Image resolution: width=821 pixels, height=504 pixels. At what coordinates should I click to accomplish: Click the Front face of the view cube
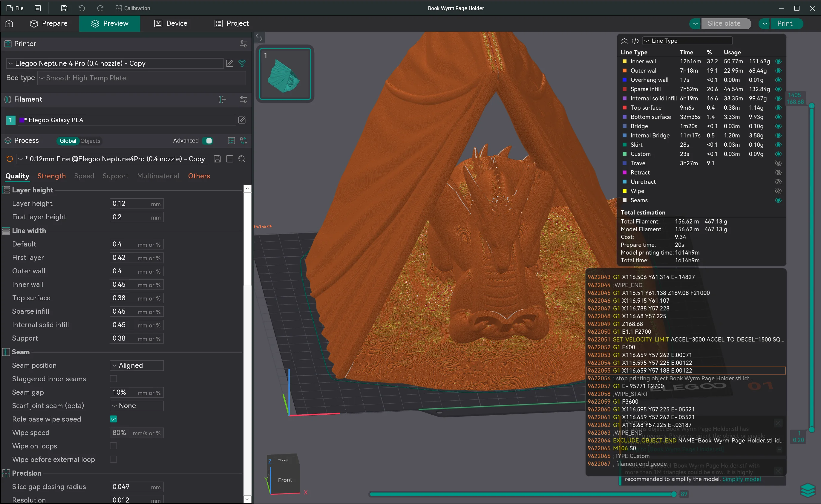click(285, 480)
